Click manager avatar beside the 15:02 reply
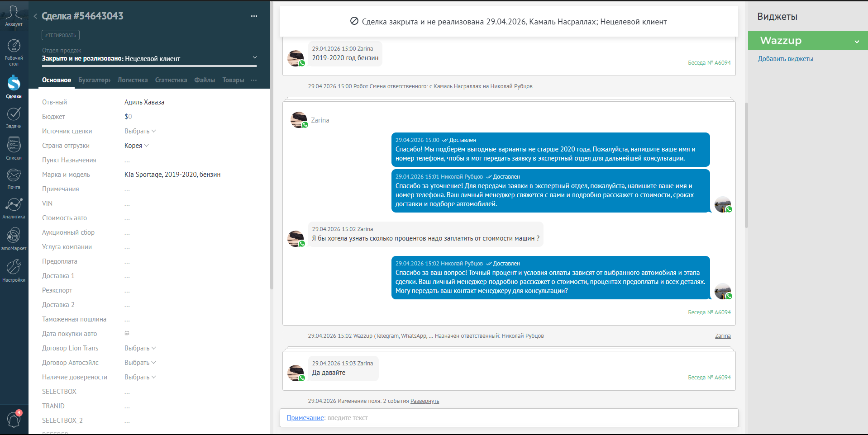 pos(723,291)
